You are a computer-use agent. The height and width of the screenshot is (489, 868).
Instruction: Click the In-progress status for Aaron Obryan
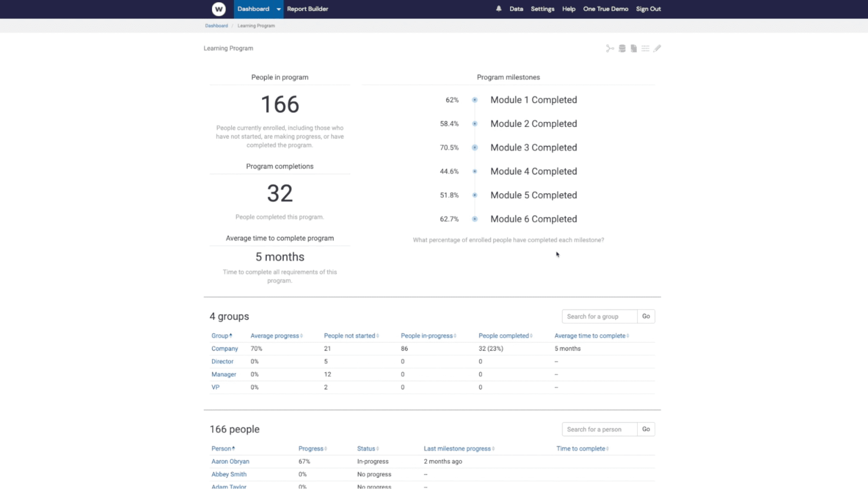[x=373, y=462]
